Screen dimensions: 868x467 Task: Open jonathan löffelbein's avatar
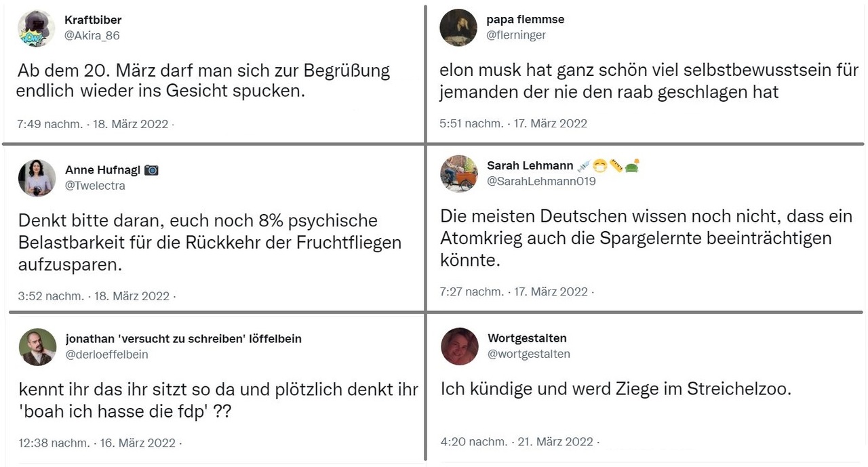tap(37, 347)
